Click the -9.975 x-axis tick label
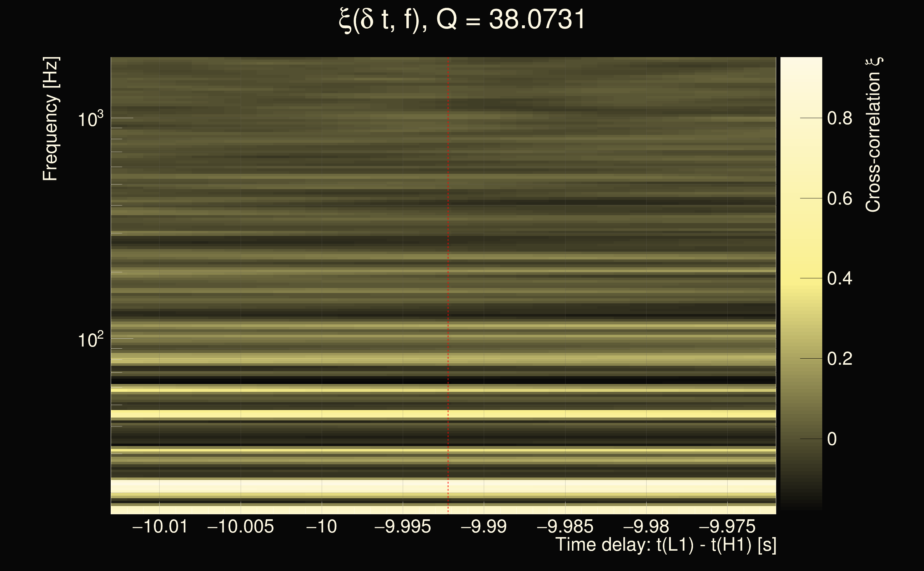The width and height of the screenshot is (924, 571). click(727, 526)
